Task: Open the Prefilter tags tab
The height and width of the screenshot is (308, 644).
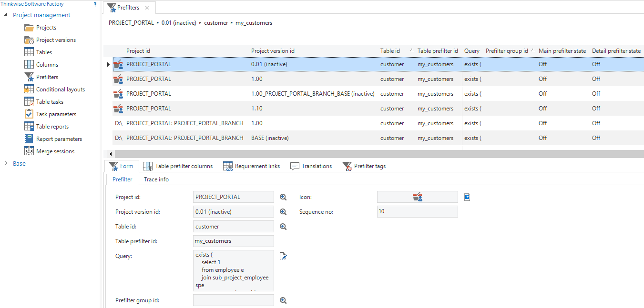Action: [369, 166]
